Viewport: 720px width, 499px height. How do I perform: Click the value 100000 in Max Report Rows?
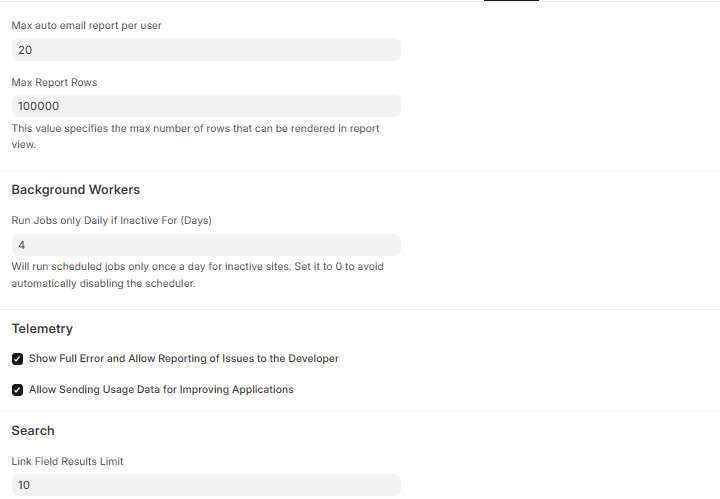39,106
